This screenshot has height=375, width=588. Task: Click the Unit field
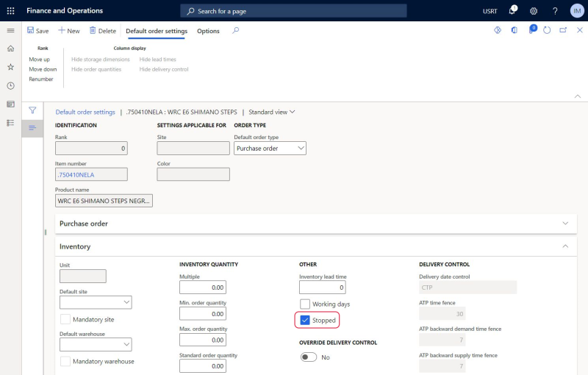[x=83, y=276]
